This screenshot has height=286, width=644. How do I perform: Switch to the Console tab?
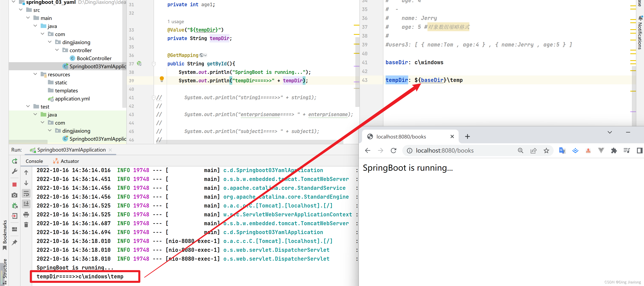pos(34,161)
